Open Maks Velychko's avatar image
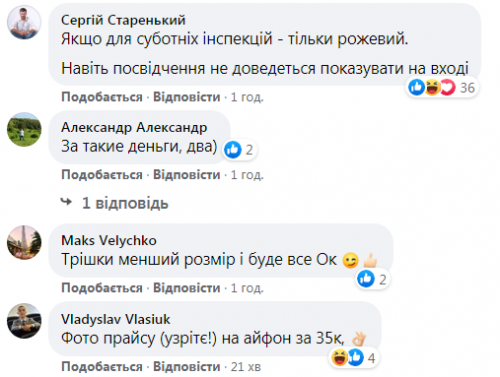500x377 pixels. click(24, 242)
